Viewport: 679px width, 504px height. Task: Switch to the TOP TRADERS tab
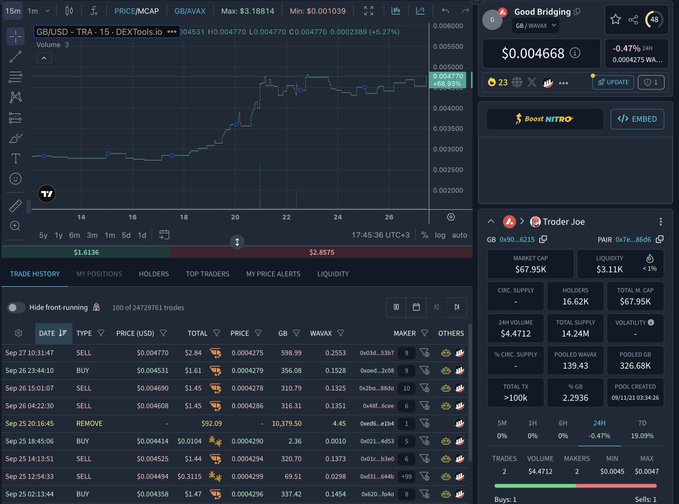pos(207,274)
